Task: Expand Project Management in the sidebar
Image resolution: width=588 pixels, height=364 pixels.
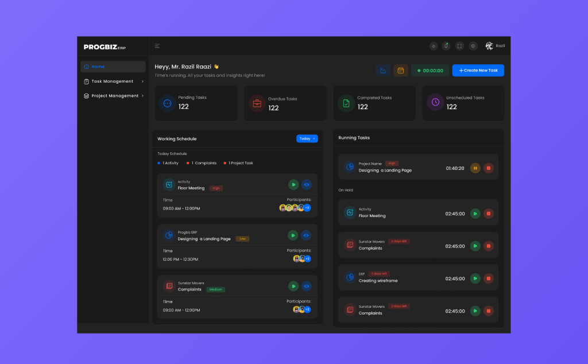Action: coord(113,96)
